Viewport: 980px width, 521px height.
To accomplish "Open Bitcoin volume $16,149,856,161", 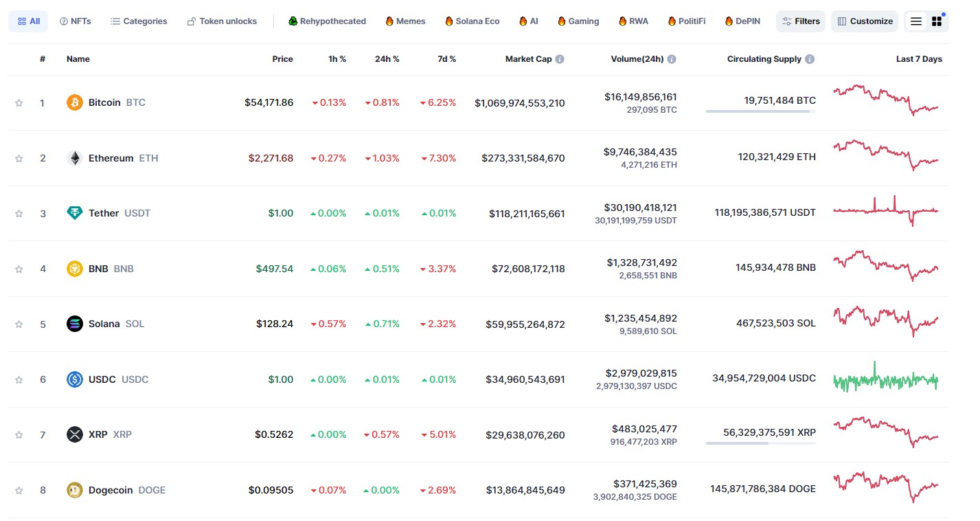I will (x=641, y=97).
